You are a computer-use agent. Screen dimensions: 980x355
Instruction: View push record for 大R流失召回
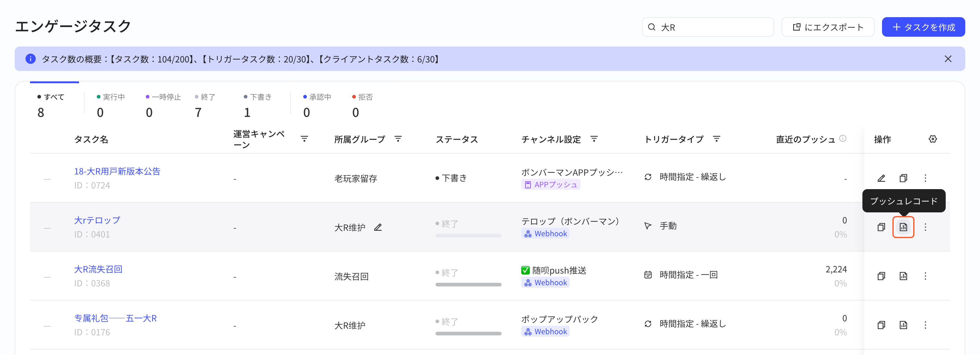[903, 276]
